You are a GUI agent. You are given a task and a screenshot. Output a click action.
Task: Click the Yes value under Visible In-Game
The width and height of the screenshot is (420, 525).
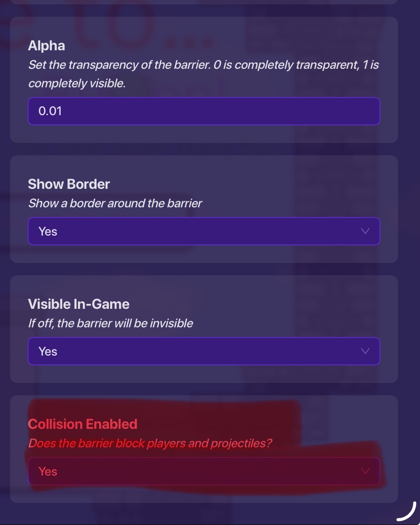point(48,351)
